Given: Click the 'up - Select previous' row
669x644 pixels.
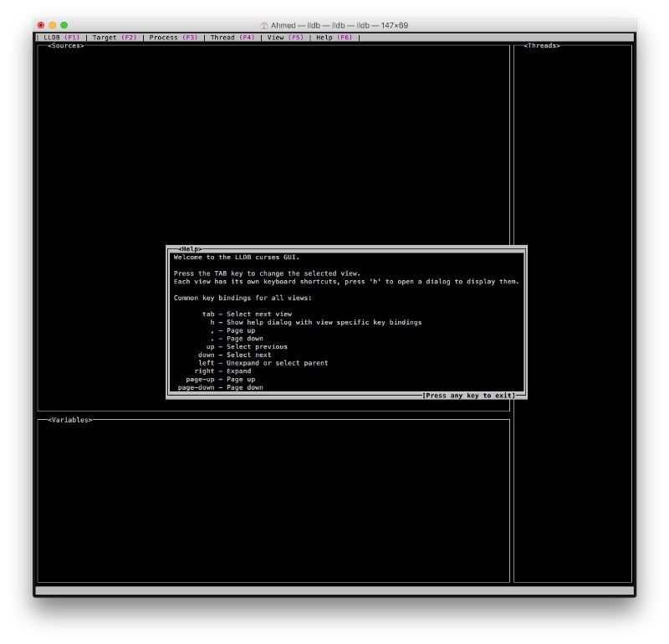Looking at the screenshot, I should coord(247,346).
